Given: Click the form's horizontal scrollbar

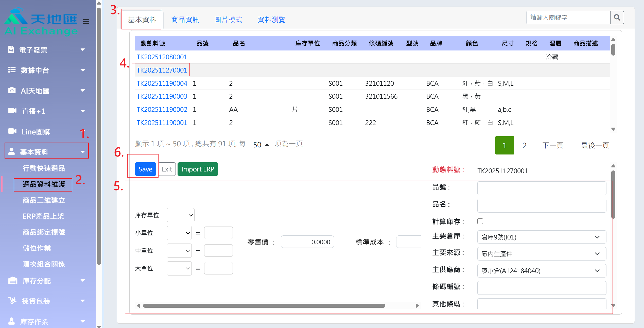Looking at the screenshot, I should (x=264, y=306).
